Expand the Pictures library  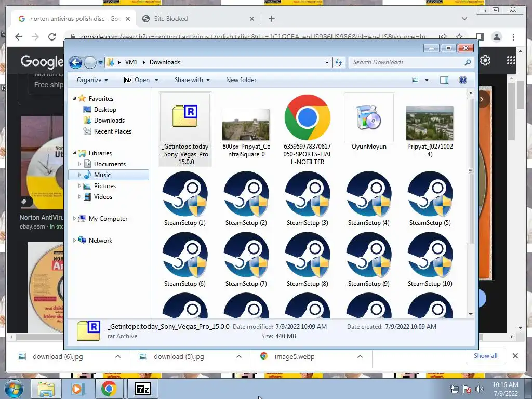click(79, 186)
